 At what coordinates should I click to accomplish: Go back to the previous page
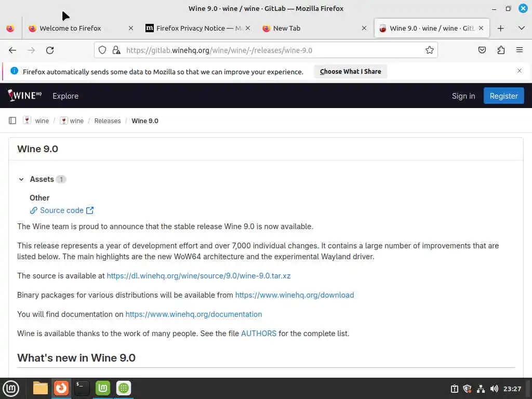pyautogui.click(x=12, y=50)
